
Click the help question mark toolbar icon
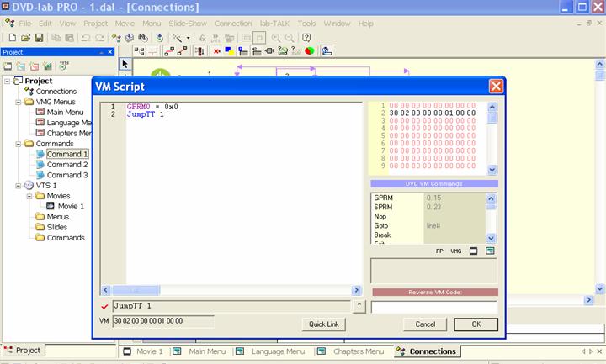point(306,38)
